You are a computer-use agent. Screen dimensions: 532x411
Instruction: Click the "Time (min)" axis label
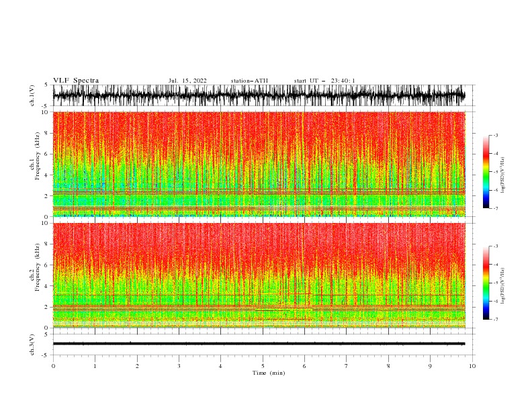[269, 373]
